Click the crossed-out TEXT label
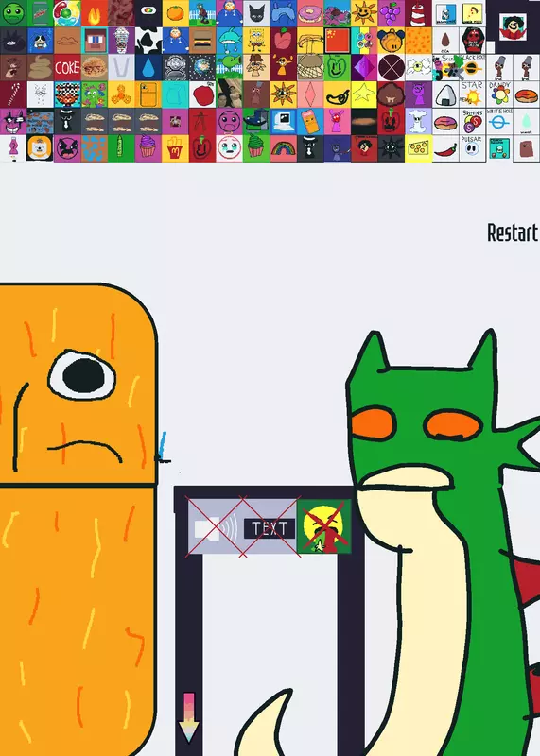Screen dimensions: 540x756 click(270, 528)
